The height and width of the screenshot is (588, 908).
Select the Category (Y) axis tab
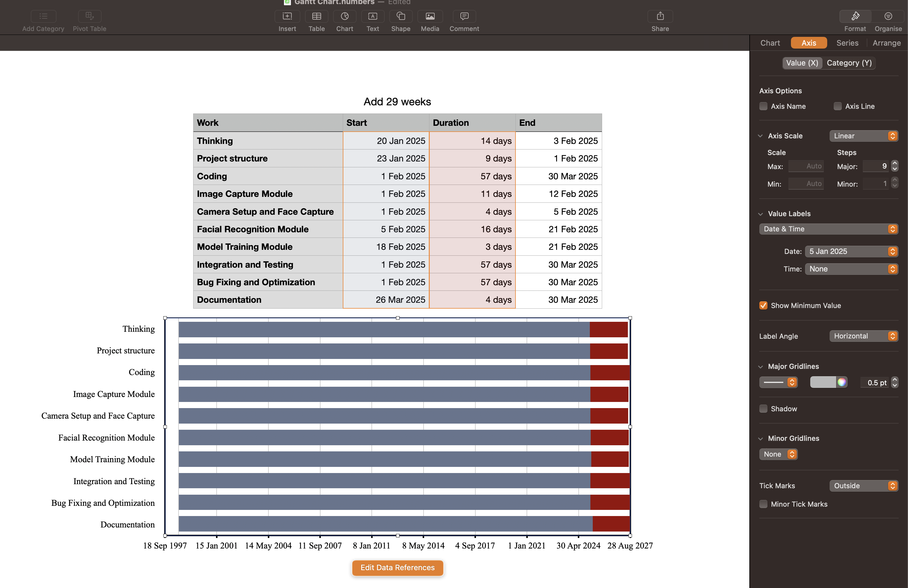(x=849, y=63)
